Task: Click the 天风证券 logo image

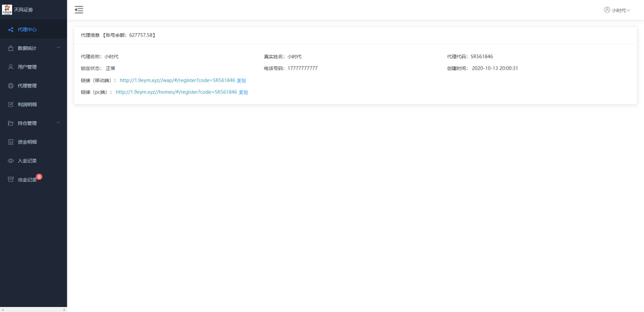Action: click(x=7, y=10)
